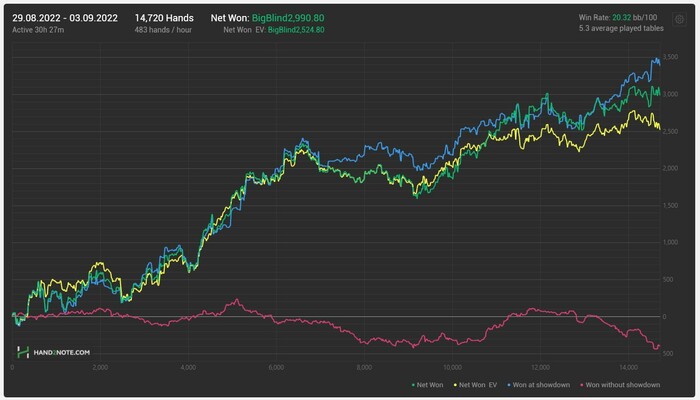The width and height of the screenshot is (700, 400).
Task: Toggle Won at showdown legend series
Action: 538,385
